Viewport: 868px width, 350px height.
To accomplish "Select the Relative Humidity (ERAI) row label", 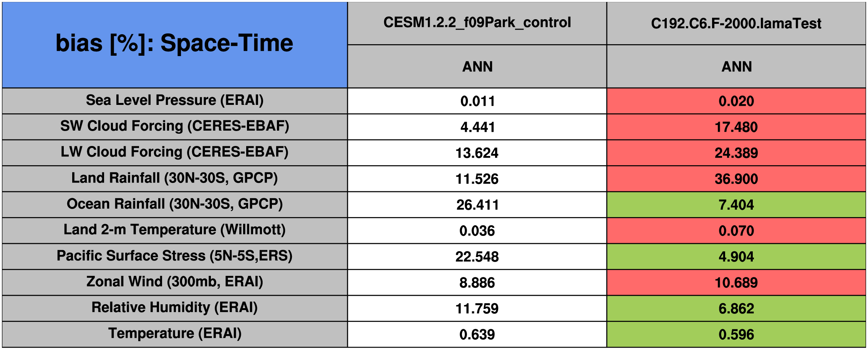I will [x=175, y=307].
